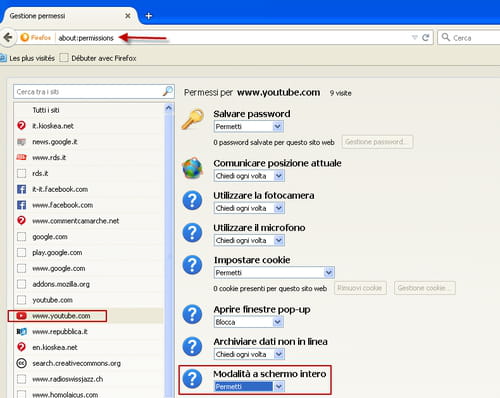Open Les plus visités bookmark folder

28,58
